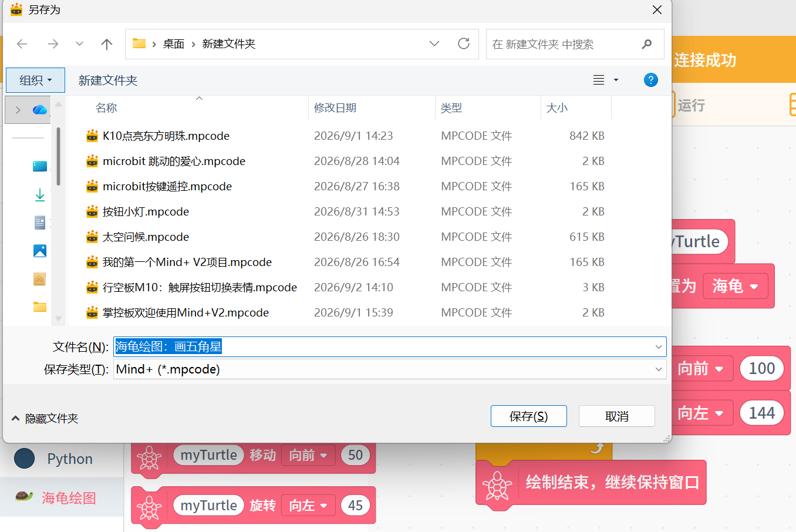Click the 取消 button
Viewport: 796px width, 532px height.
(617, 416)
